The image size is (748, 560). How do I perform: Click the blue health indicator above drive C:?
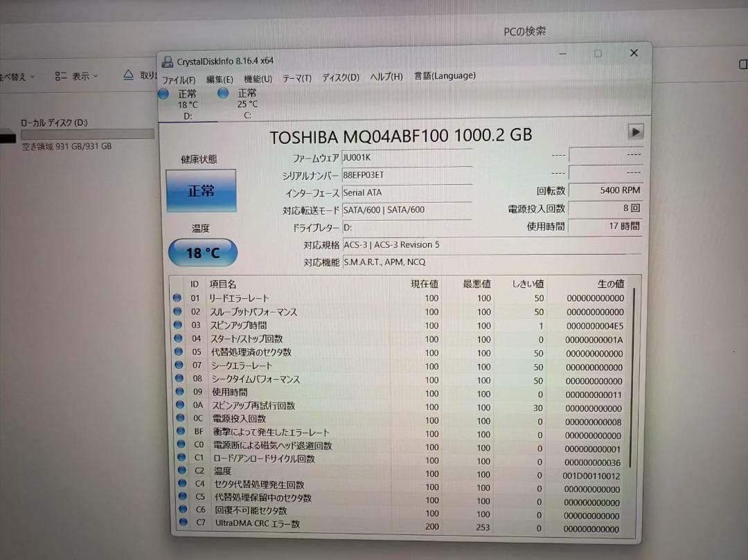(222, 93)
